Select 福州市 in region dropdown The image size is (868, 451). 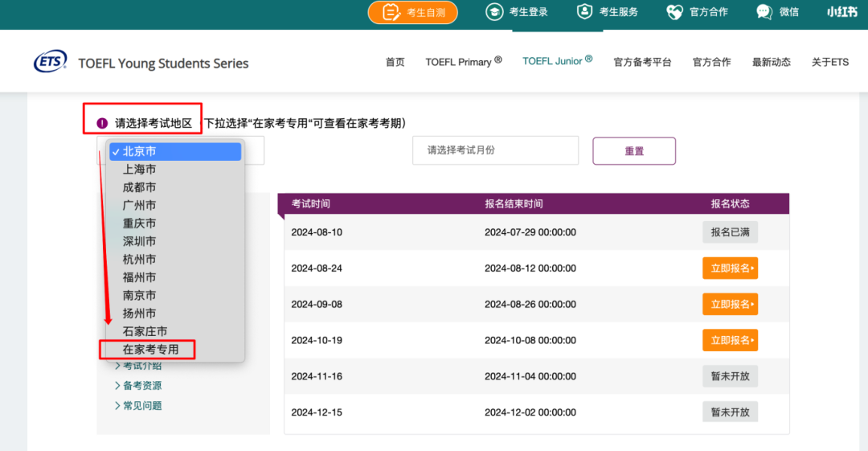pyautogui.click(x=175, y=277)
